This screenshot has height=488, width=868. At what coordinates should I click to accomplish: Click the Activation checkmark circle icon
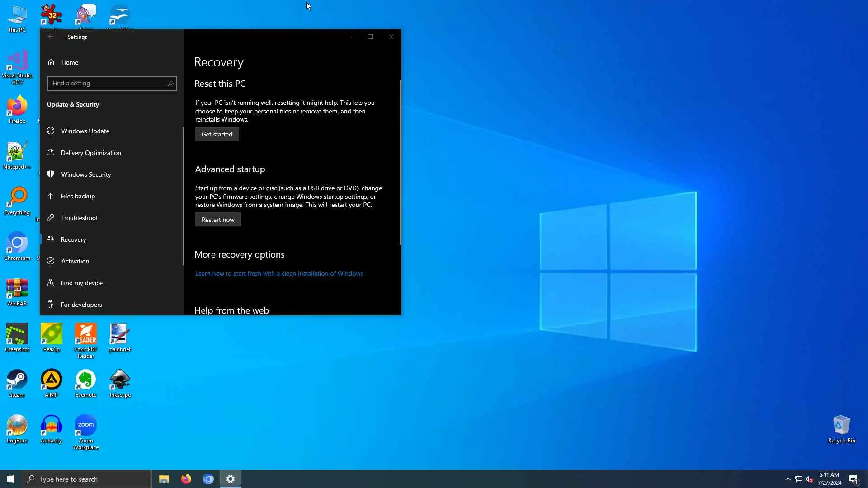(x=51, y=261)
